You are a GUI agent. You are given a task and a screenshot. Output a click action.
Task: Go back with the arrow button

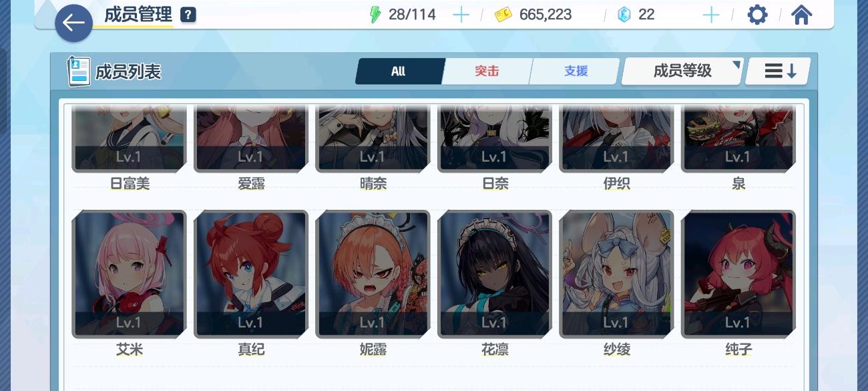coord(73,23)
